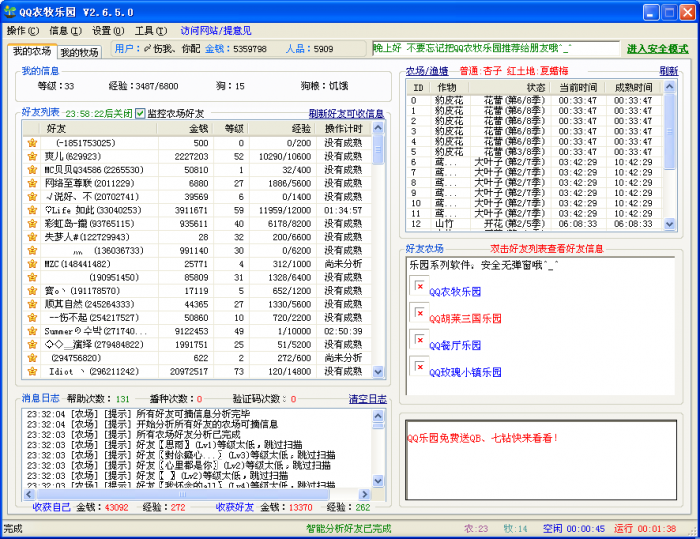Image resolution: width=700 pixels, height=539 pixels.
Task: Minimize the QQ农牧乐园 window
Action: coord(651,13)
